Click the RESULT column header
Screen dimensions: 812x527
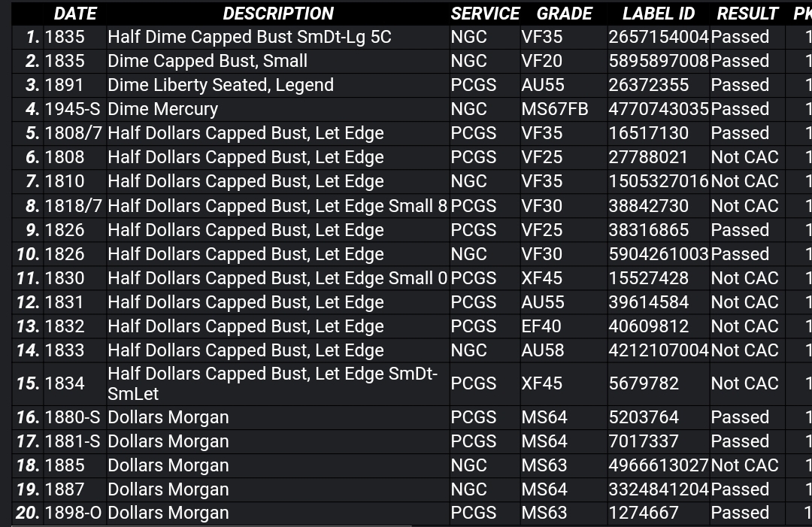tap(747, 14)
